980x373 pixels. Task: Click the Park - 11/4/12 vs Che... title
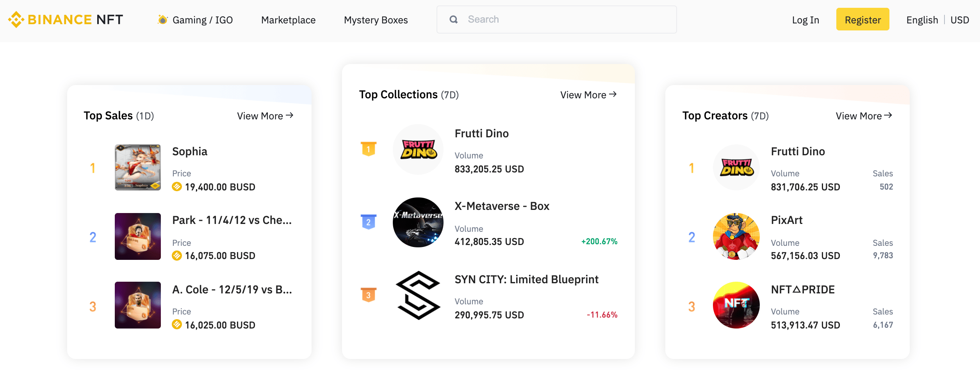232,220
